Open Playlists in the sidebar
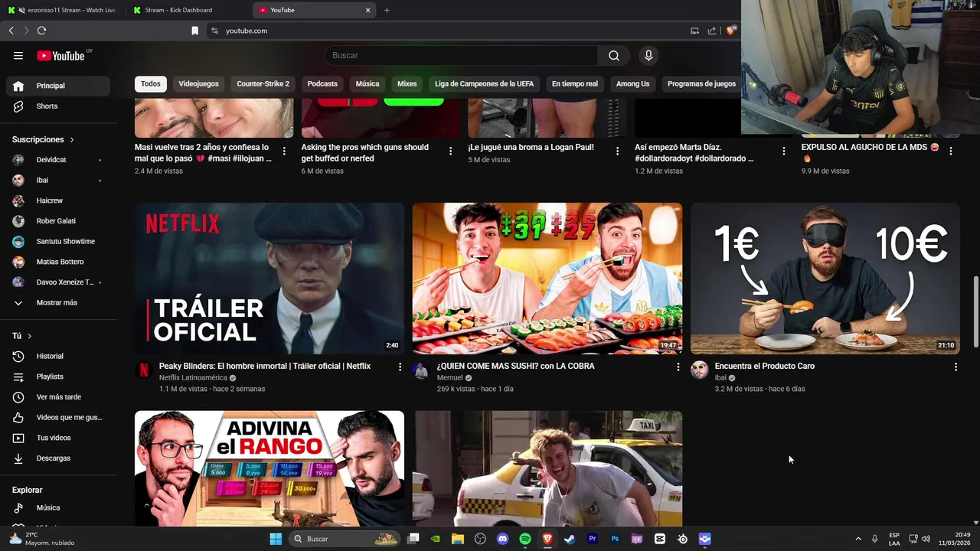The width and height of the screenshot is (980, 551). coord(58,377)
